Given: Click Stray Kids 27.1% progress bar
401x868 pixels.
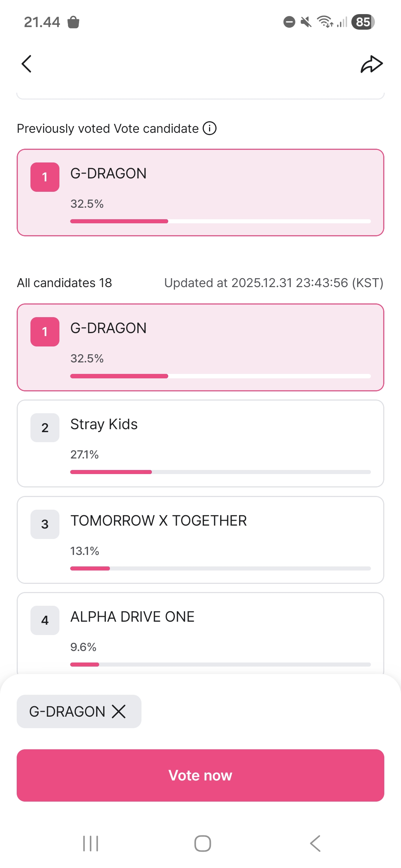Looking at the screenshot, I should [x=221, y=472].
